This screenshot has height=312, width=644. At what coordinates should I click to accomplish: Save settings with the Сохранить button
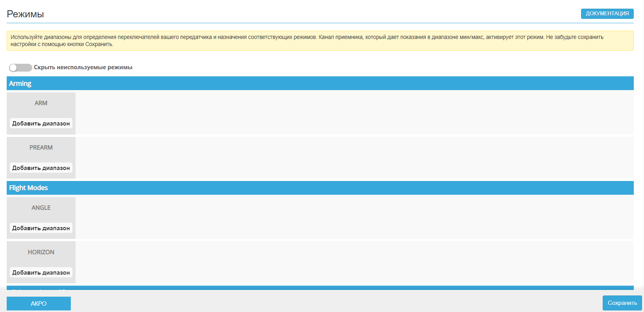[622, 303]
